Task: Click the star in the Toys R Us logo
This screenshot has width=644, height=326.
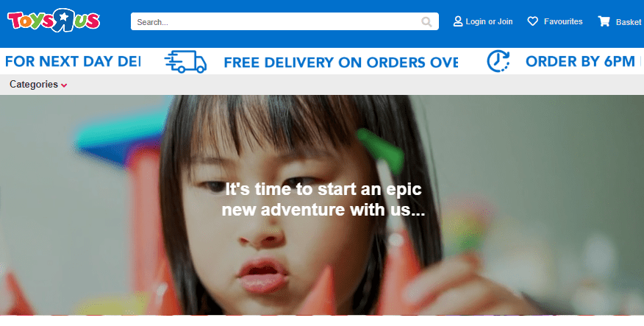Action: click(64, 17)
